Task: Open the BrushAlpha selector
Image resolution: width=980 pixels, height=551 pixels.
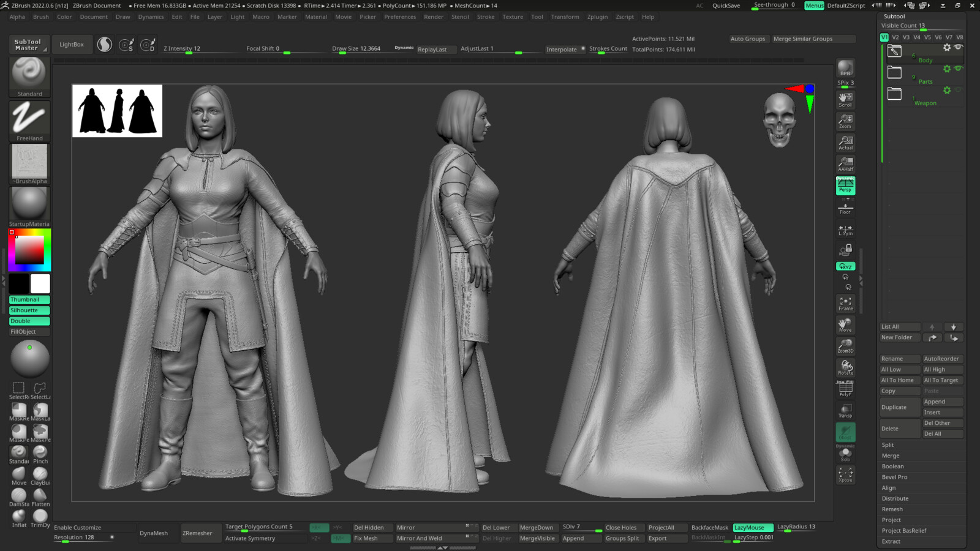Action: (x=29, y=164)
